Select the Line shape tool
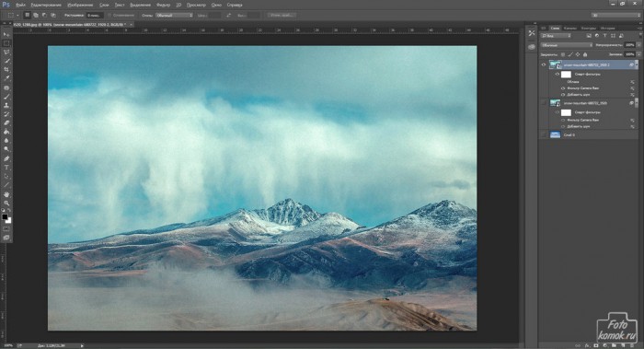Image resolution: width=644 pixels, height=349 pixels. tap(6, 185)
